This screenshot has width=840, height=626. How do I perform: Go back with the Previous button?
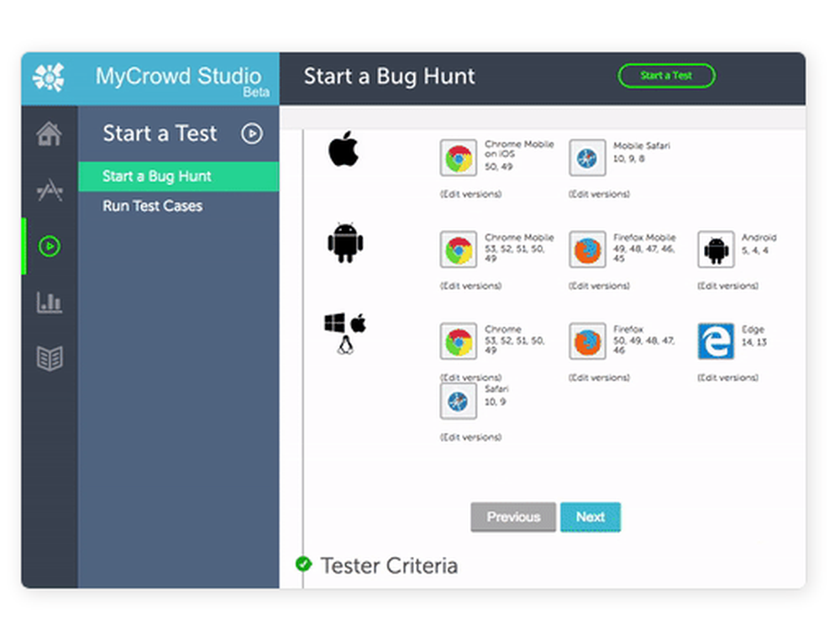click(x=513, y=517)
